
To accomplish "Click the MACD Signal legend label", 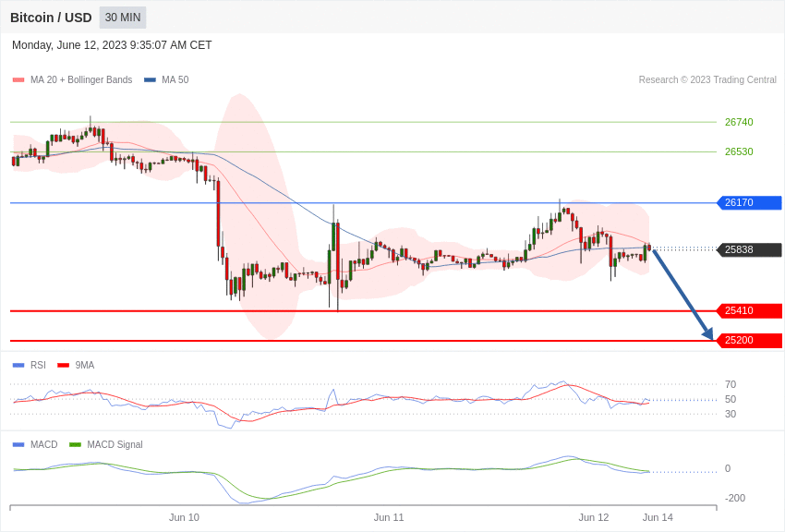I will tap(115, 444).
